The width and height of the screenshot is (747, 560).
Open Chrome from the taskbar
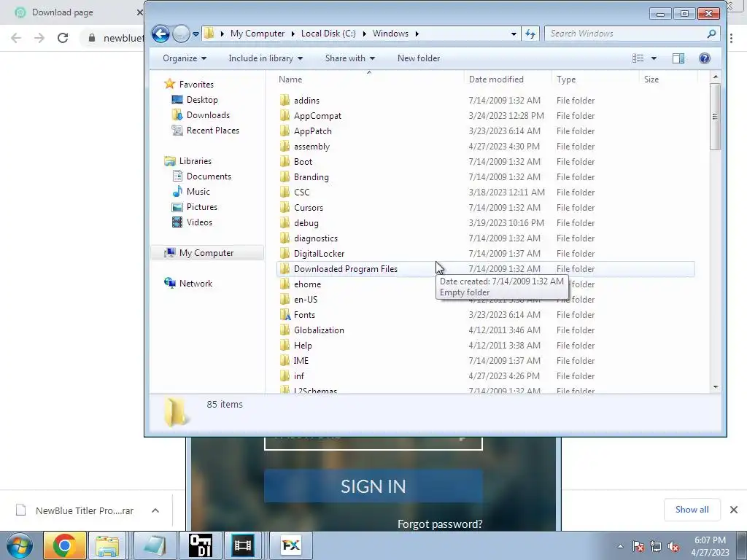click(x=65, y=545)
